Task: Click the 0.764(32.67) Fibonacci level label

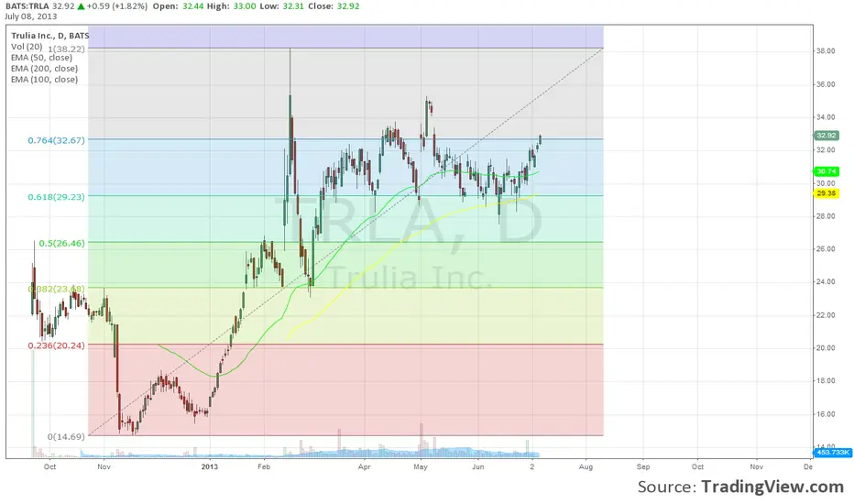Action: (57, 140)
